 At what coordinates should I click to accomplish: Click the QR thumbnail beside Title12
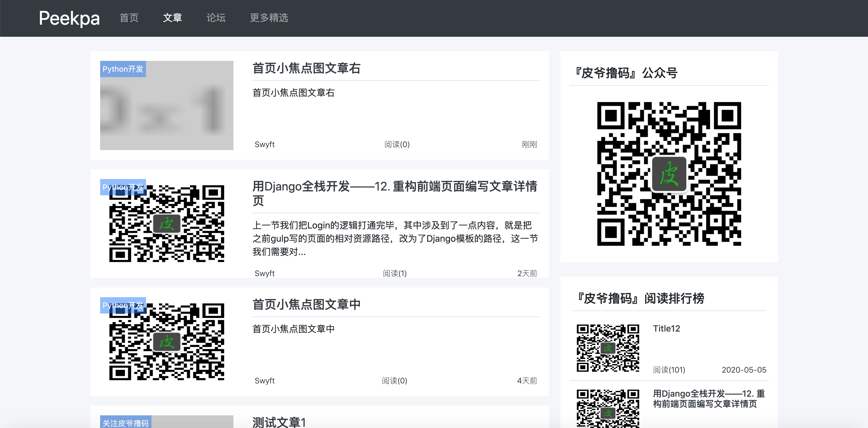click(608, 348)
